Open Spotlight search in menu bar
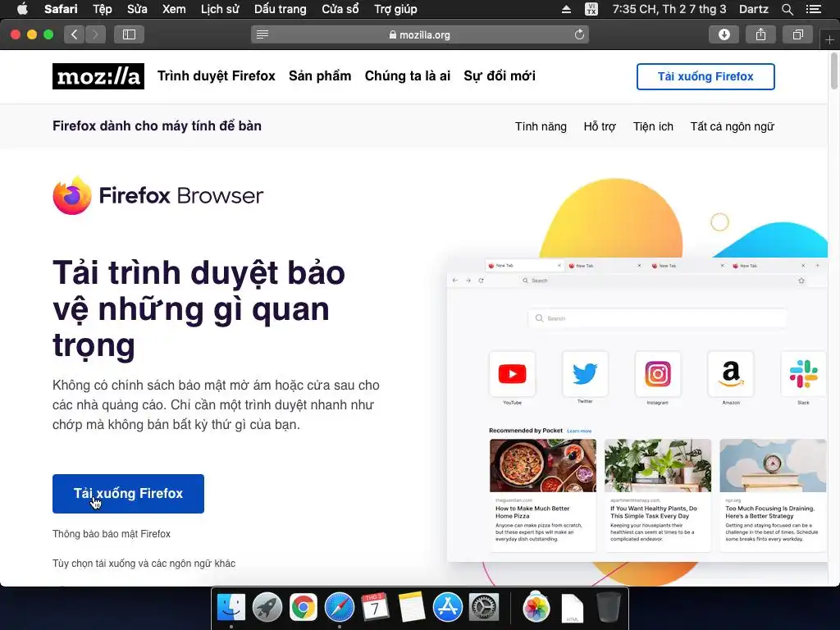The image size is (840, 630). pos(787,9)
